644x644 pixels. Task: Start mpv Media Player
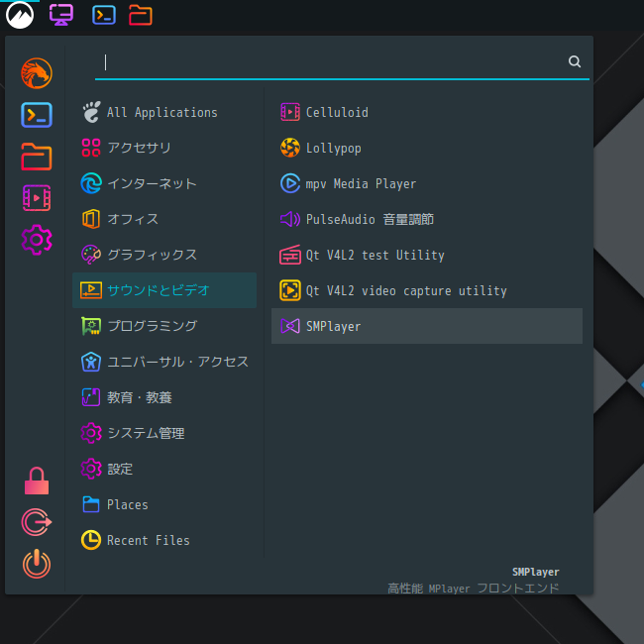click(x=427, y=183)
